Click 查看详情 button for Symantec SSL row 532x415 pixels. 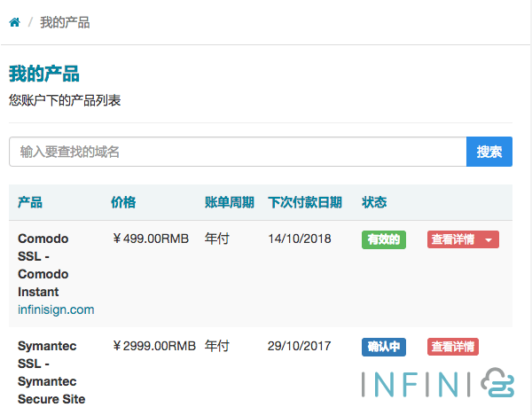[x=453, y=347]
